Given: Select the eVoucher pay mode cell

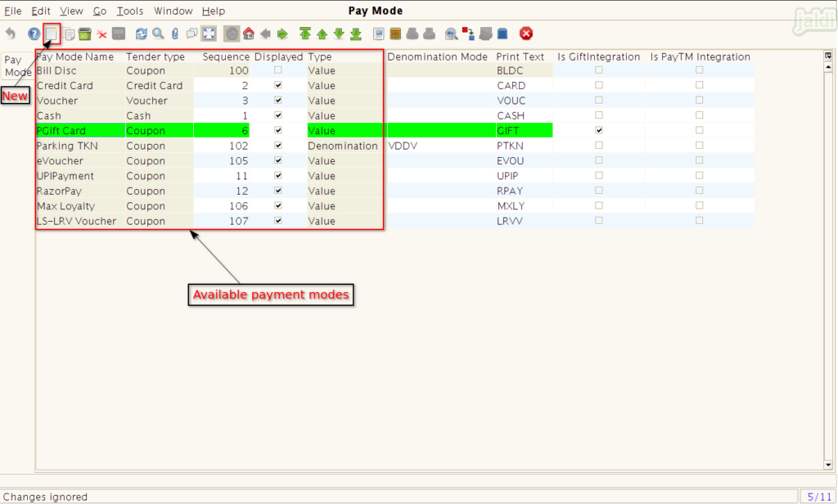Looking at the screenshot, I should coord(80,161).
